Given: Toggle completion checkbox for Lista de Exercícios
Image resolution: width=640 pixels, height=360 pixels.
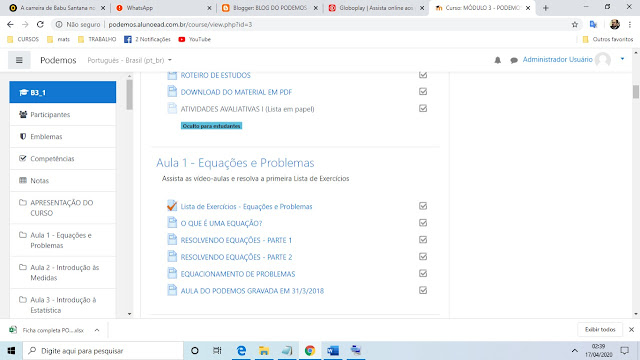Looking at the screenshot, I should pos(423,206).
